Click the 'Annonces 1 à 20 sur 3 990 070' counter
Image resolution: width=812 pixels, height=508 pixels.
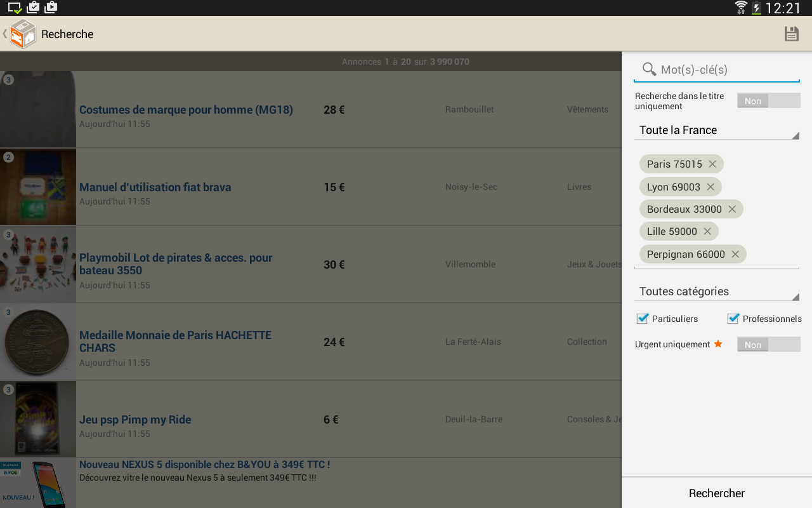[405, 62]
